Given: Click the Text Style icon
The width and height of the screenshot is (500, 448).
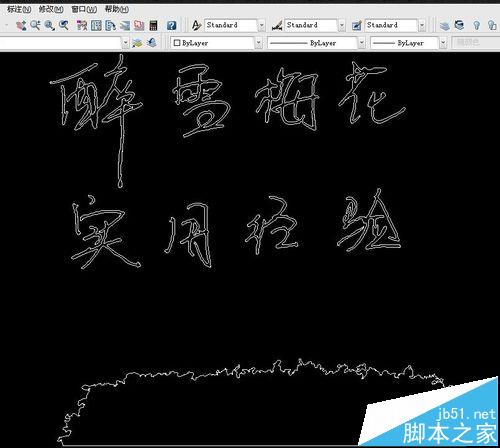Looking at the screenshot, I should (x=196, y=25).
